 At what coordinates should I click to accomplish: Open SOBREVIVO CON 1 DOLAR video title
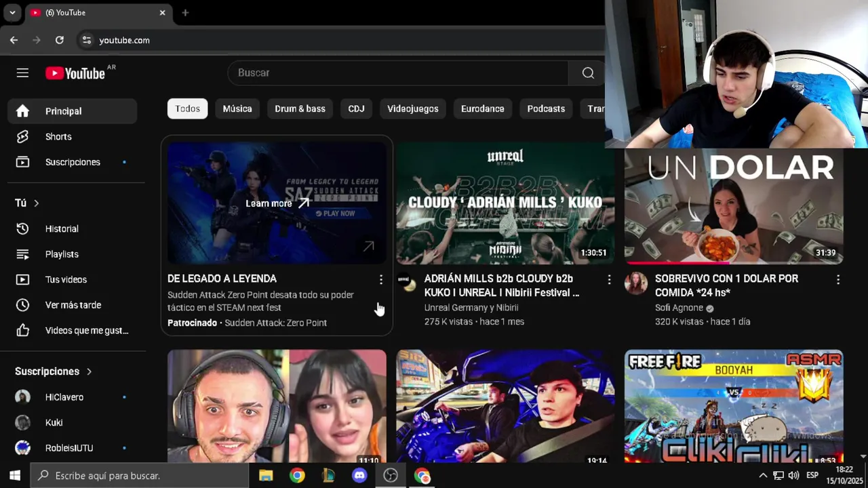tap(726, 285)
